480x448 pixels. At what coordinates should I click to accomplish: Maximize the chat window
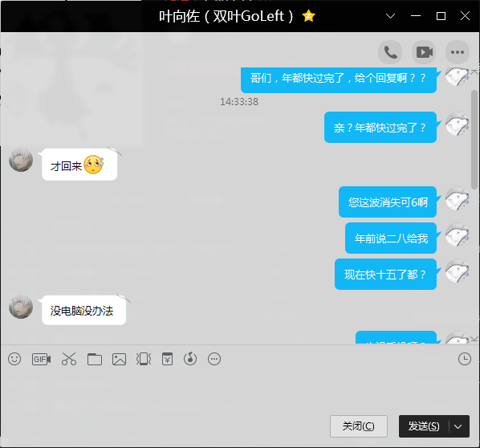pyautogui.click(x=441, y=16)
